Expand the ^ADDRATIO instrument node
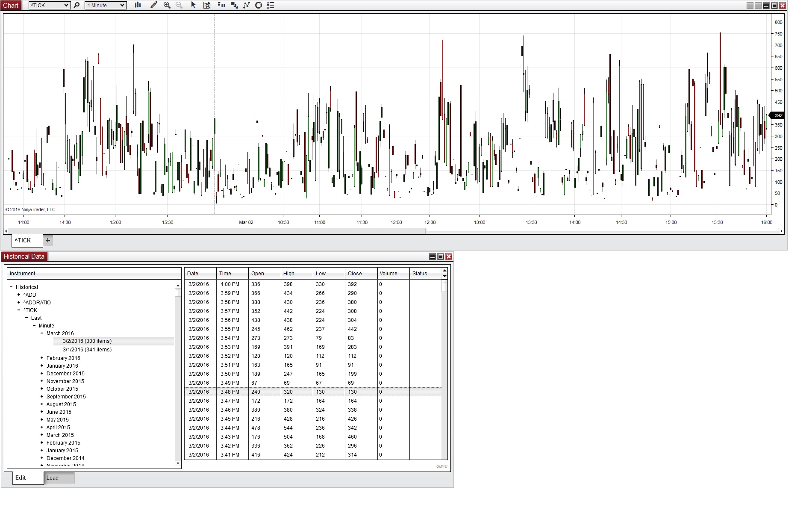 (x=19, y=303)
